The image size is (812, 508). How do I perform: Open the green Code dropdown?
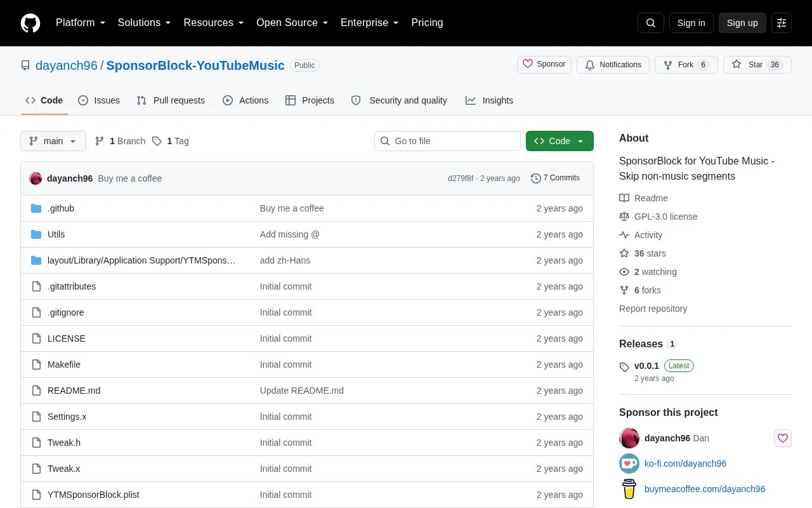click(x=560, y=141)
